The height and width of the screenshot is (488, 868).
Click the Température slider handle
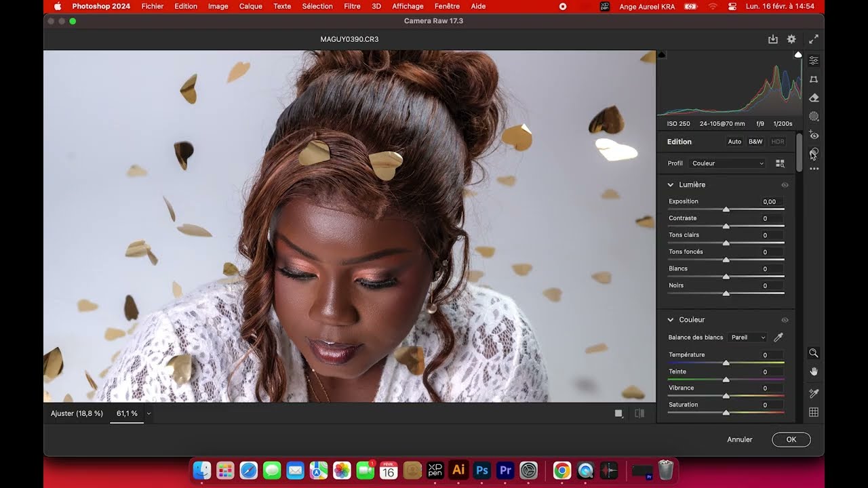pyautogui.click(x=726, y=363)
